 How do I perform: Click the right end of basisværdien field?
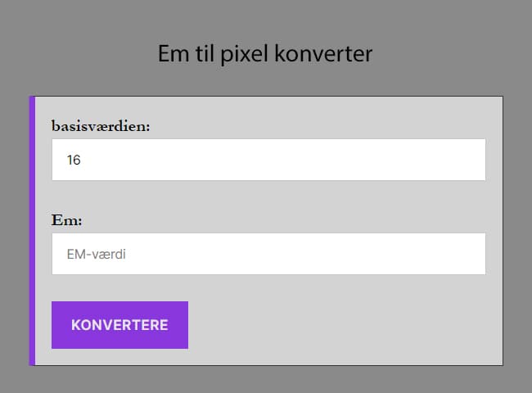[x=471, y=160]
